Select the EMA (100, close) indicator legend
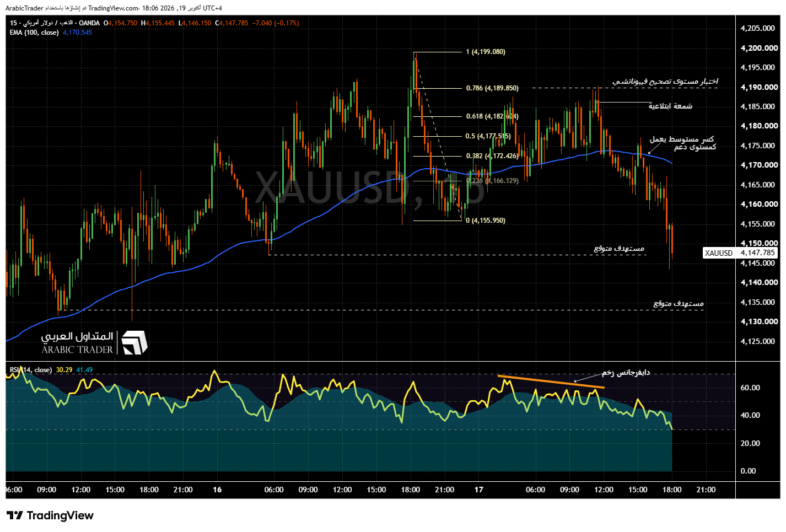 pos(34,33)
